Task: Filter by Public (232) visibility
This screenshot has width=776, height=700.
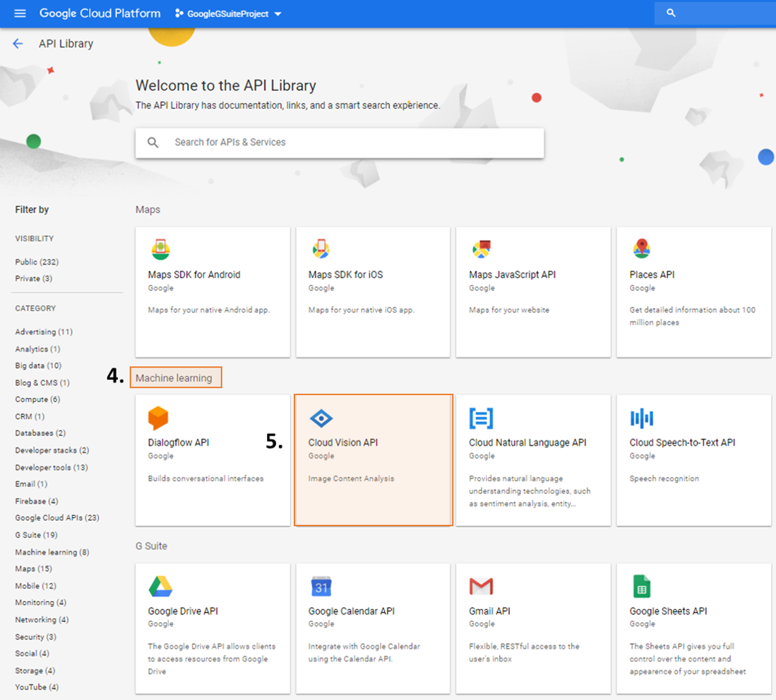Action: point(37,262)
